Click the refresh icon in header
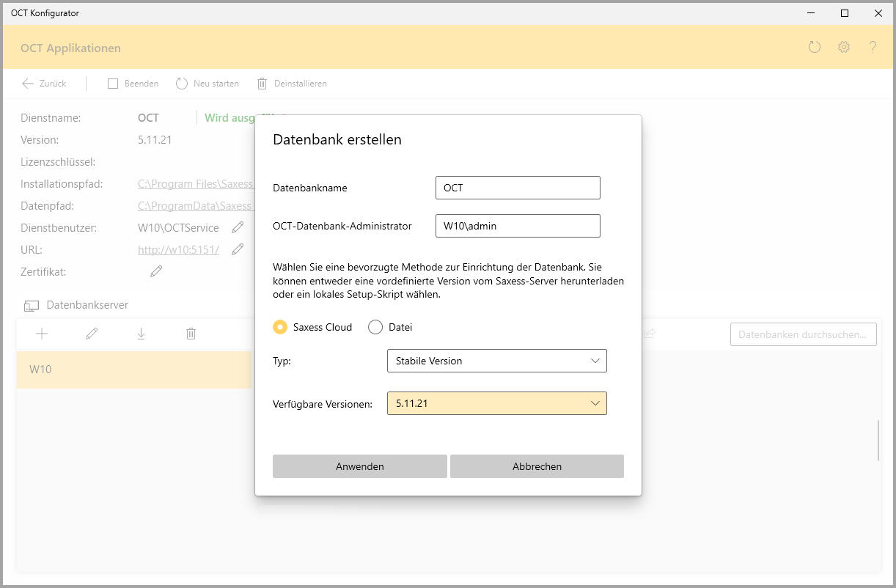Image resolution: width=896 pixels, height=588 pixels. 814,48
